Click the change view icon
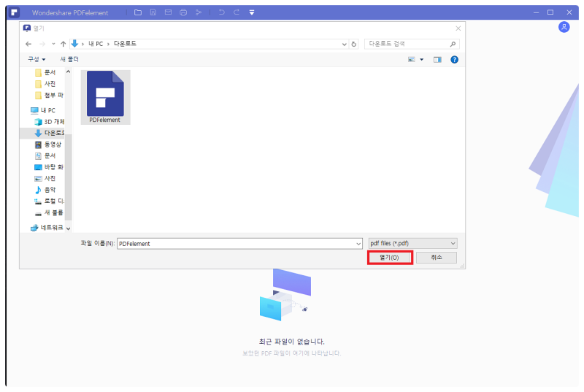Screen dimensions: 584x392 tap(412, 60)
